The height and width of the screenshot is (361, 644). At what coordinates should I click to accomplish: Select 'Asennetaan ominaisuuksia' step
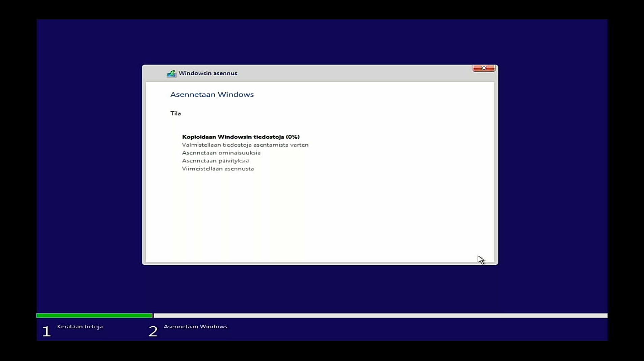(221, 153)
